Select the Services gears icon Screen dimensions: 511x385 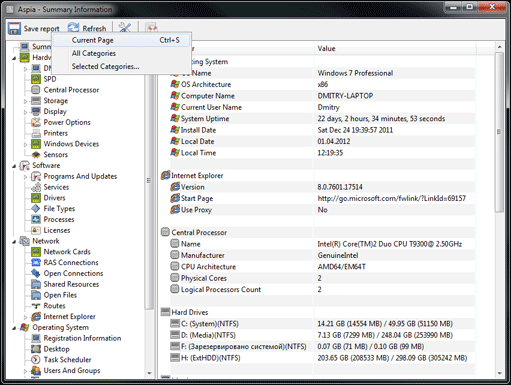coord(36,187)
